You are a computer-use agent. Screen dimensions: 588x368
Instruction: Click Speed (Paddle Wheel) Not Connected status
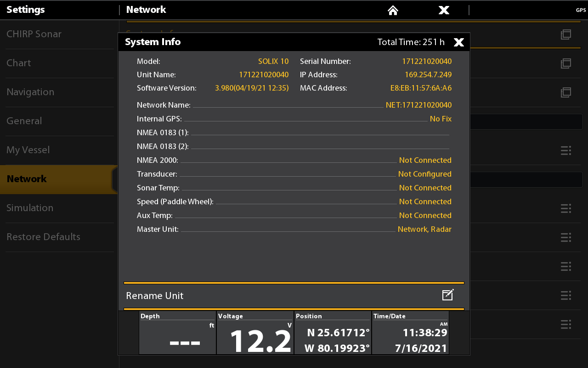click(425, 201)
